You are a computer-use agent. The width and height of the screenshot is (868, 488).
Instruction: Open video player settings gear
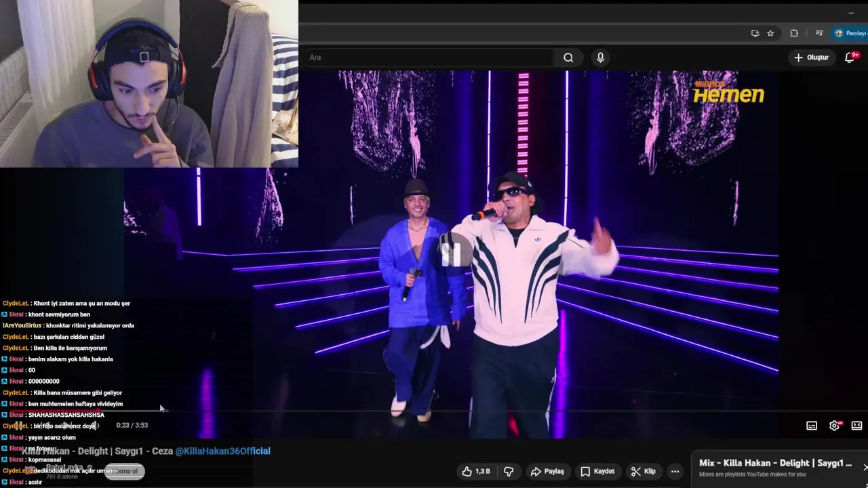click(835, 426)
